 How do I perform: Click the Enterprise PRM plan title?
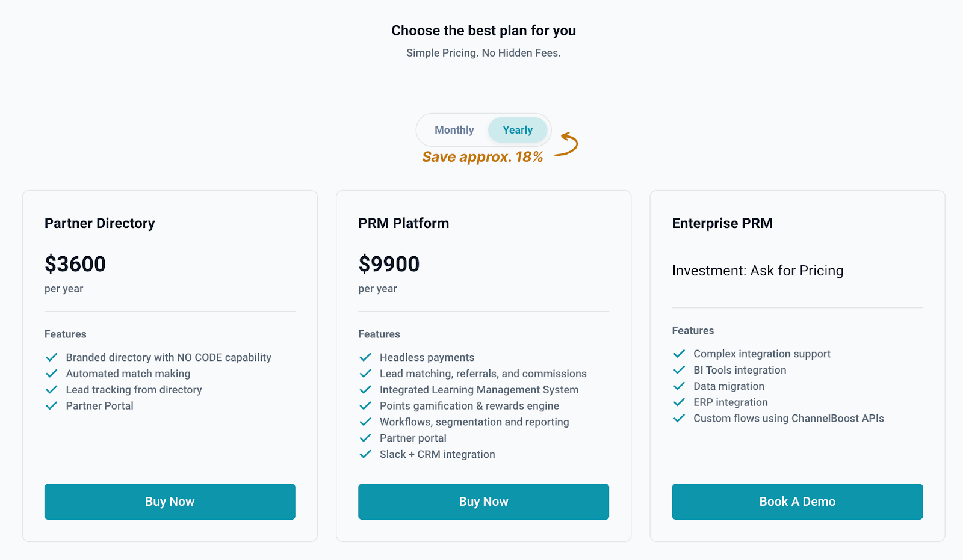coord(722,223)
